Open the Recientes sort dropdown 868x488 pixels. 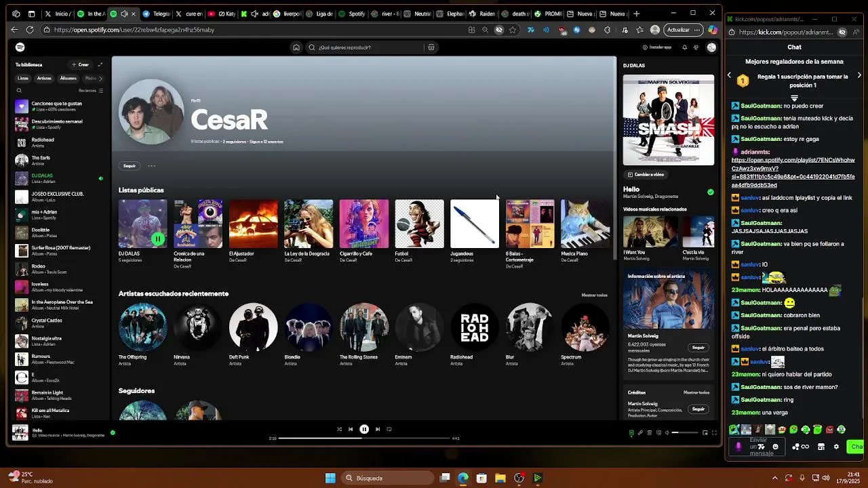(x=90, y=90)
